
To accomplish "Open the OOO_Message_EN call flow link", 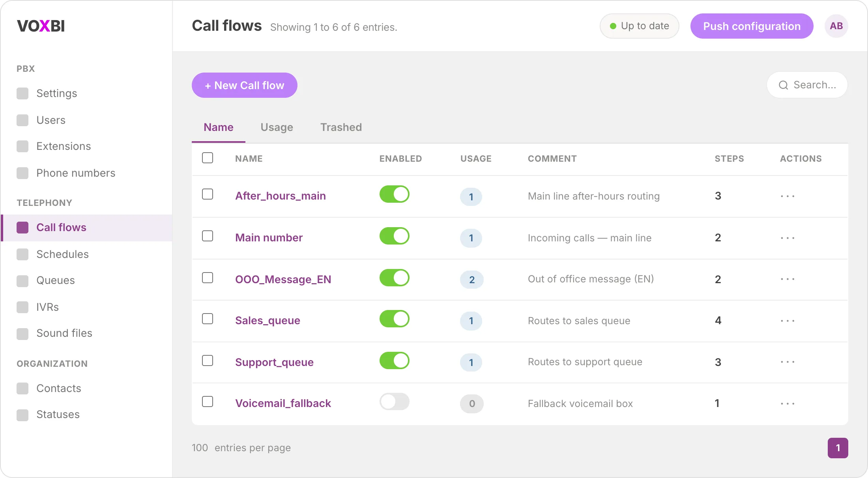I will click(x=283, y=280).
